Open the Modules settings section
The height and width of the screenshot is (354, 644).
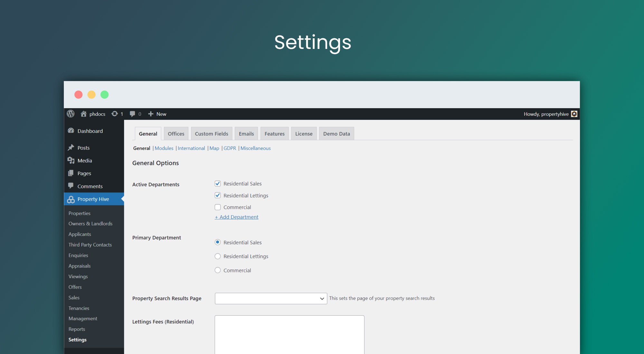click(x=164, y=148)
